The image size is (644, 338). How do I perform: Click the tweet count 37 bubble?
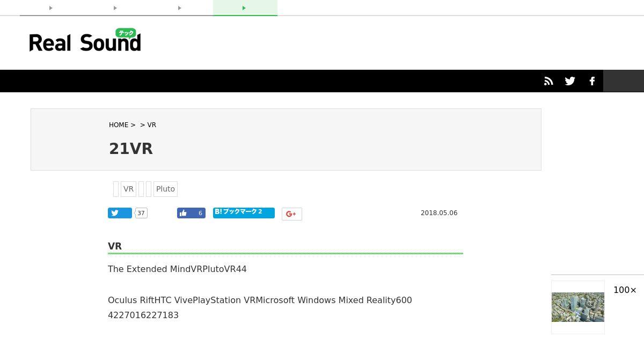(141, 213)
